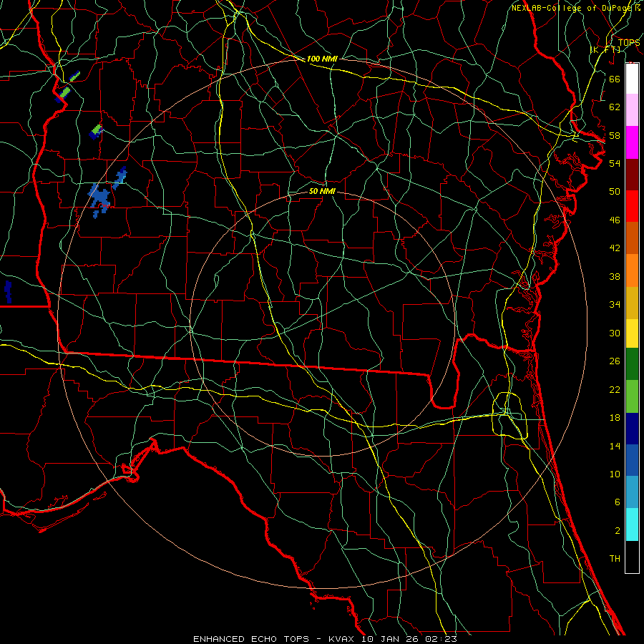
Task: Click legend value "14"
Action: tap(615, 446)
